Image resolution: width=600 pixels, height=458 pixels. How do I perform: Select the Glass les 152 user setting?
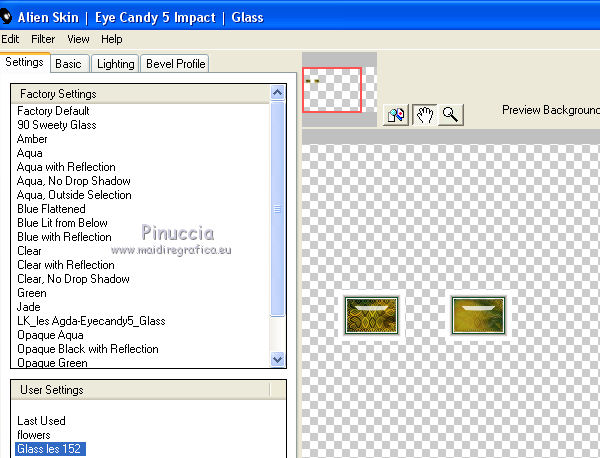[50, 449]
